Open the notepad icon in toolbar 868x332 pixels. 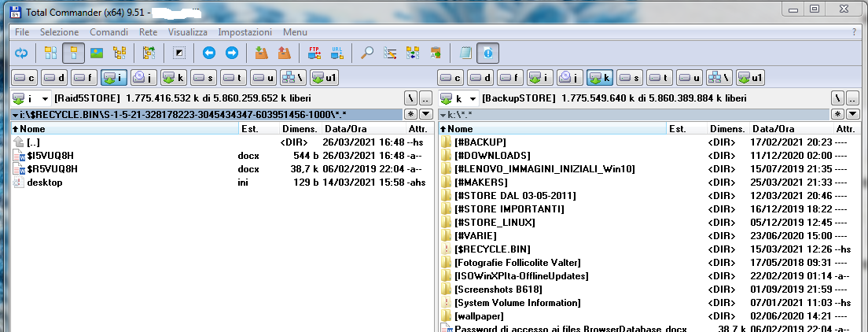[465, 53]
